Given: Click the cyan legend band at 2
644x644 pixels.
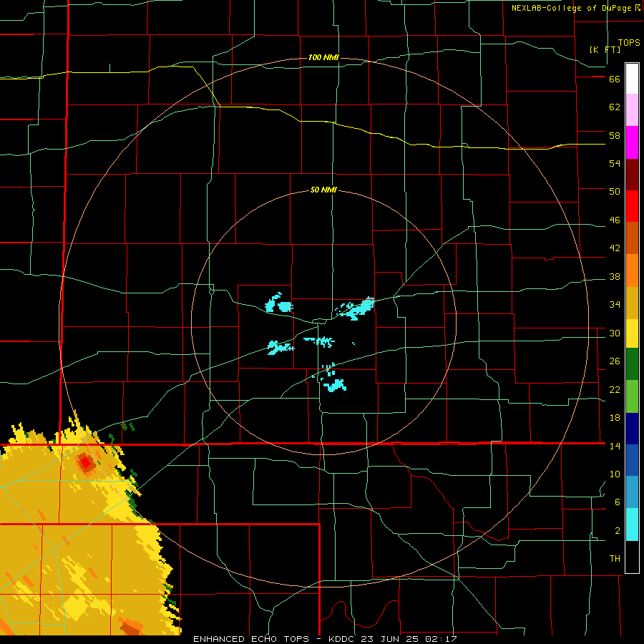Looking at the screenshot, I should 632,525.
